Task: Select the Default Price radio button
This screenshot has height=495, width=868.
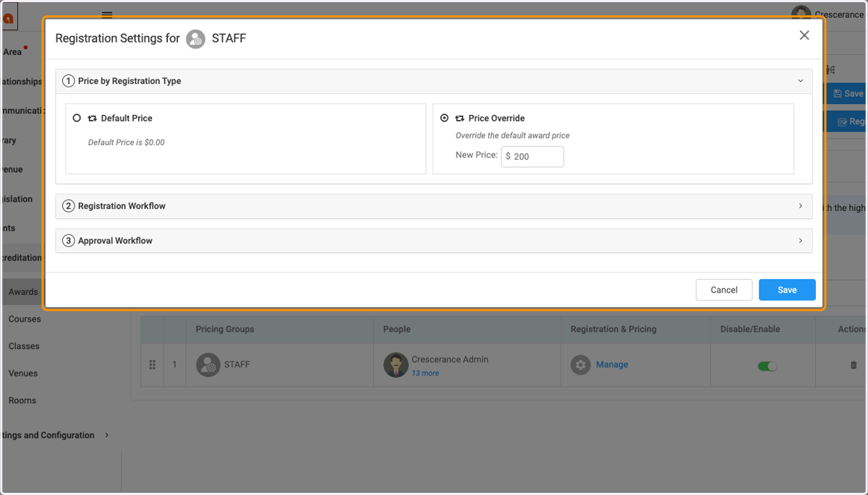Action: point(77,118)
